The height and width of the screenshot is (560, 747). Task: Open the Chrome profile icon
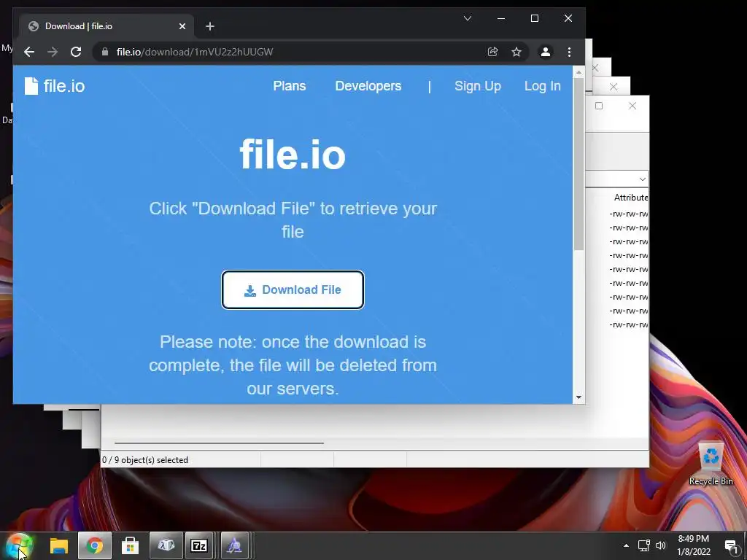click(546, 52)
